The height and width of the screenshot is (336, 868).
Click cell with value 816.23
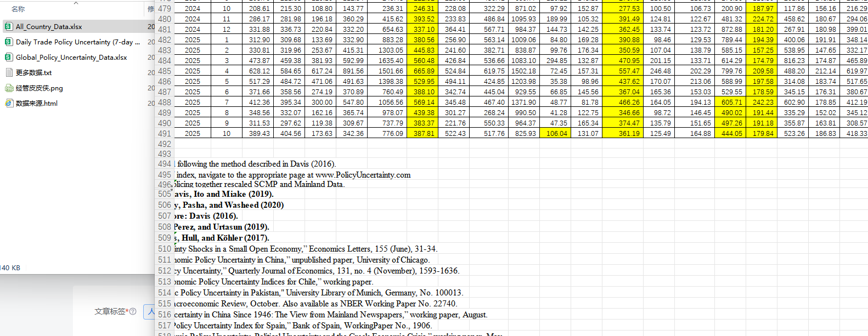(793, 61)
